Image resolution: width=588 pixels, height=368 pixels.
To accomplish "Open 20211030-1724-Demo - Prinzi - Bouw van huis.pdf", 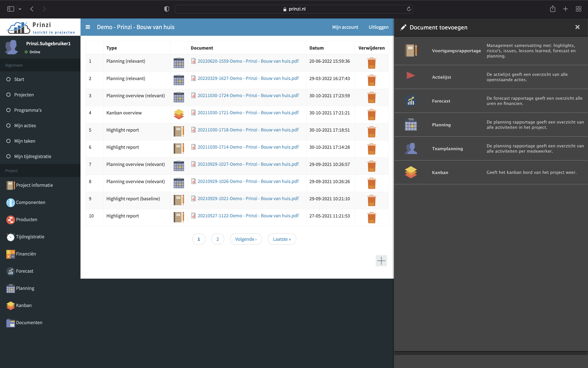I will point(248,95).
